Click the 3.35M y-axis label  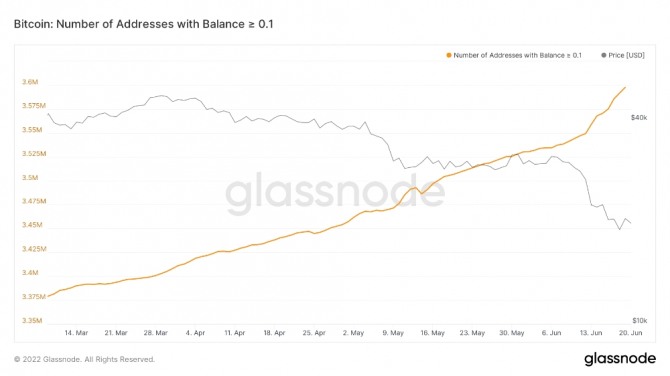click(32, 320)
